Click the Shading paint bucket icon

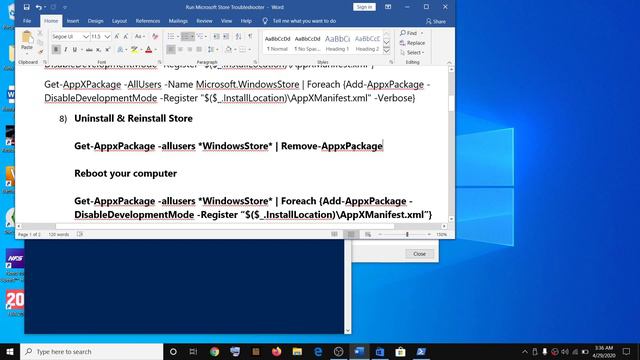point(228,49)
